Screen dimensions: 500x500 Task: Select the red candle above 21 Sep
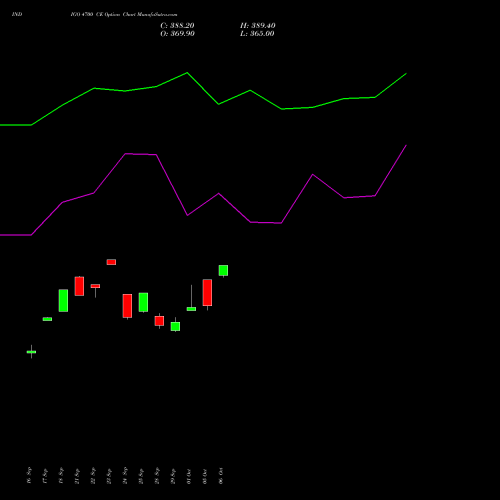click(79, 286)
